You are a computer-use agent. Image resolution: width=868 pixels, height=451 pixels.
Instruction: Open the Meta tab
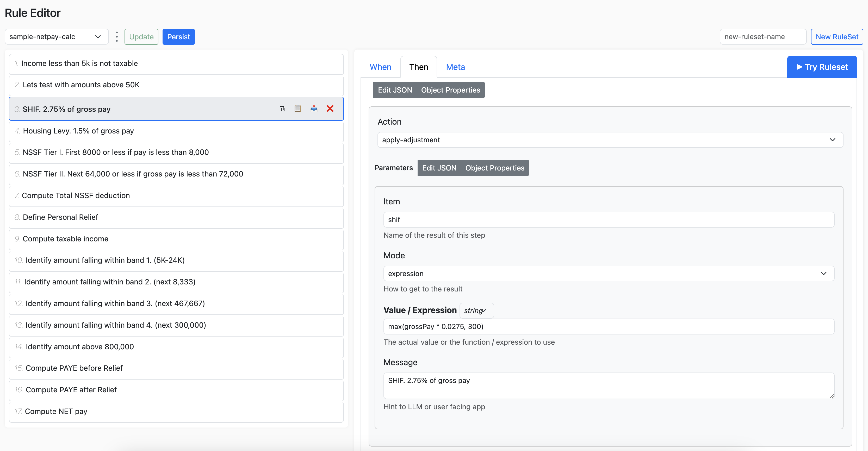(x=455, y=67)
